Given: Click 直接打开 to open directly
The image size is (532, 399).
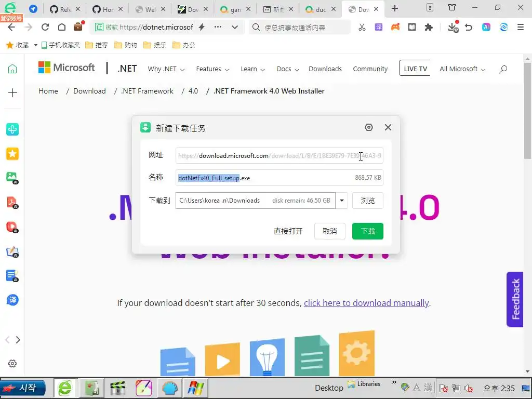Looking at the screenshot, I should pos(288,231).
